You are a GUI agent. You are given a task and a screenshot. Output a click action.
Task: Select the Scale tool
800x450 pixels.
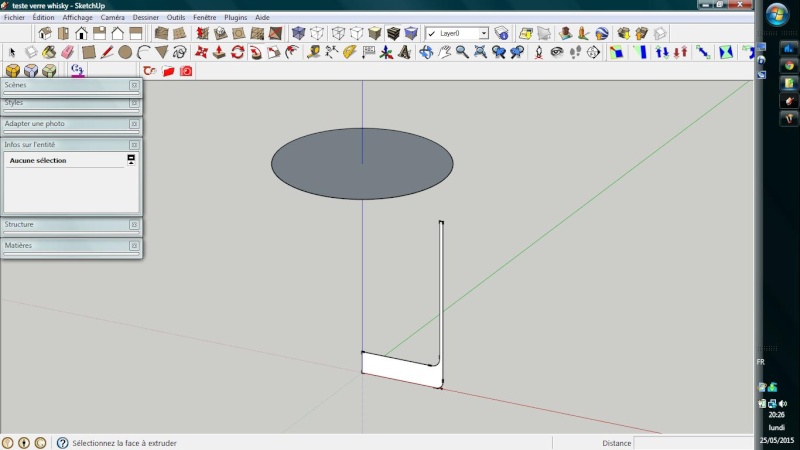(274, 52)
